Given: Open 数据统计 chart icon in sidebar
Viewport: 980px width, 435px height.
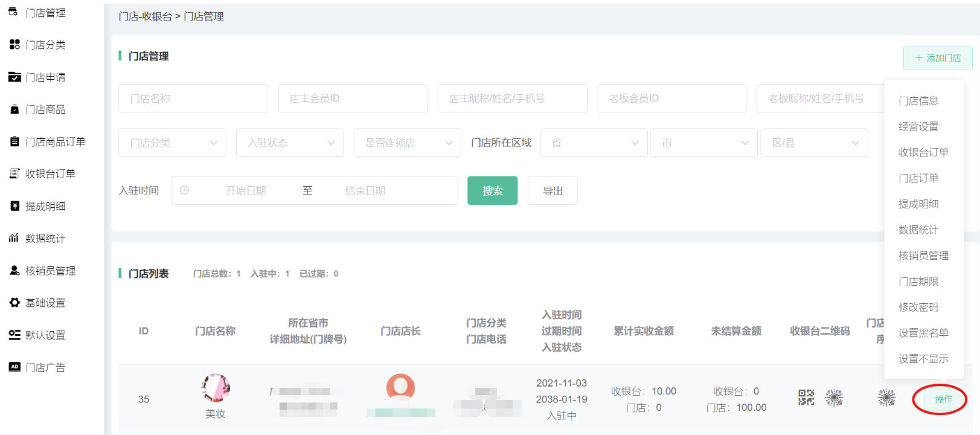Looking at the screenshot, I should tap(14, 238).
